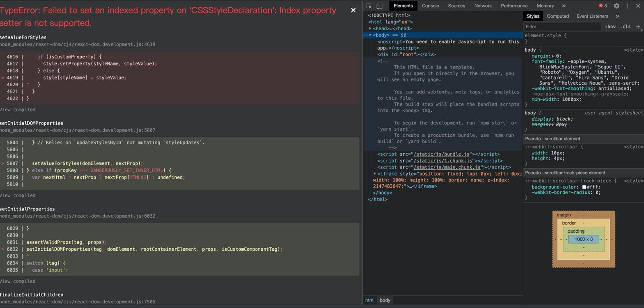Expand the iframe element node

375,174
